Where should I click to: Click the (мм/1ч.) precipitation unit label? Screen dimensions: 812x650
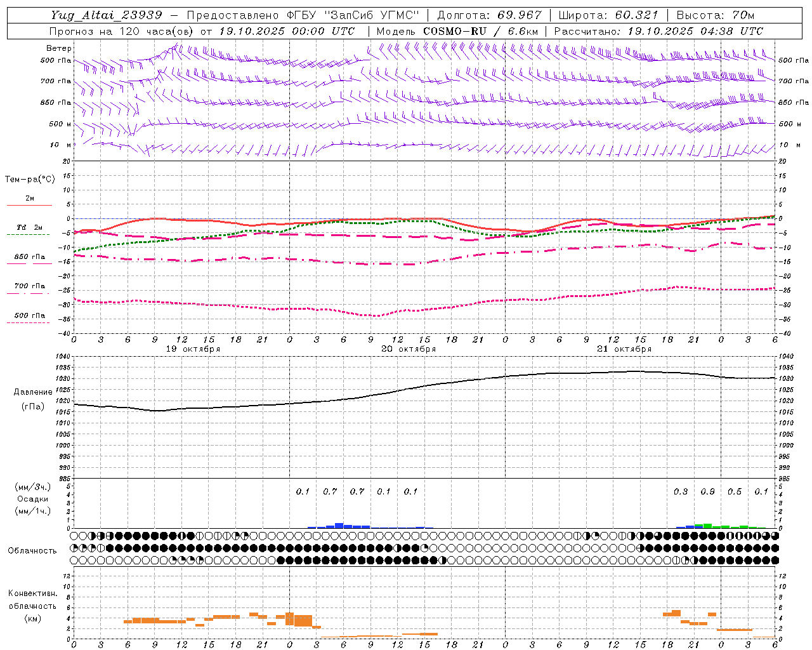coord(33,511)
